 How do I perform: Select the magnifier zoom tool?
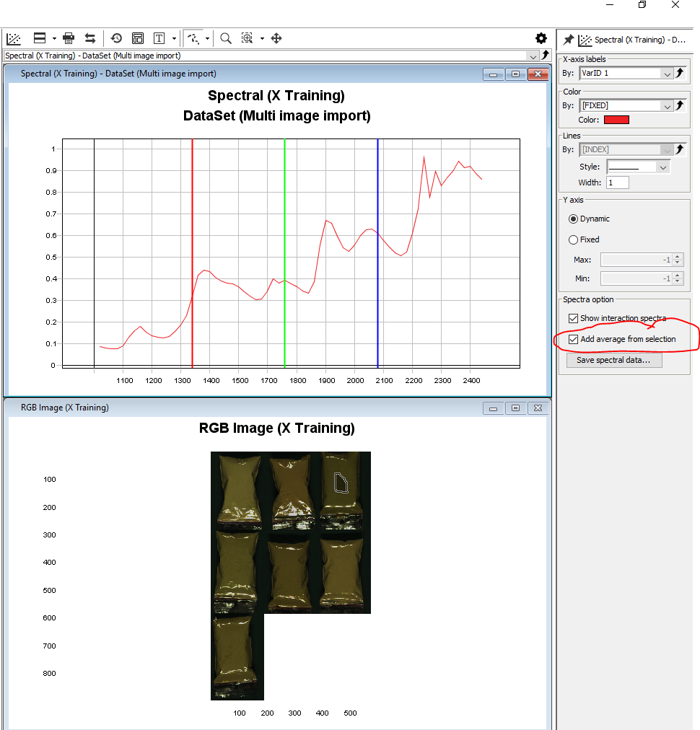tap(226, 38)
